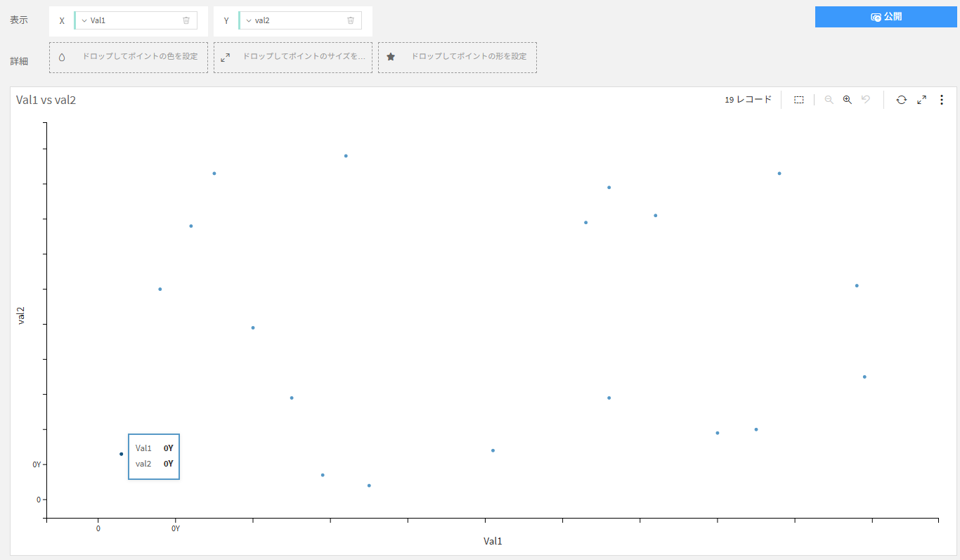Screen dimensions: 960x560
Task: Click the undo zoom arrow
Action: pos(866,100)
